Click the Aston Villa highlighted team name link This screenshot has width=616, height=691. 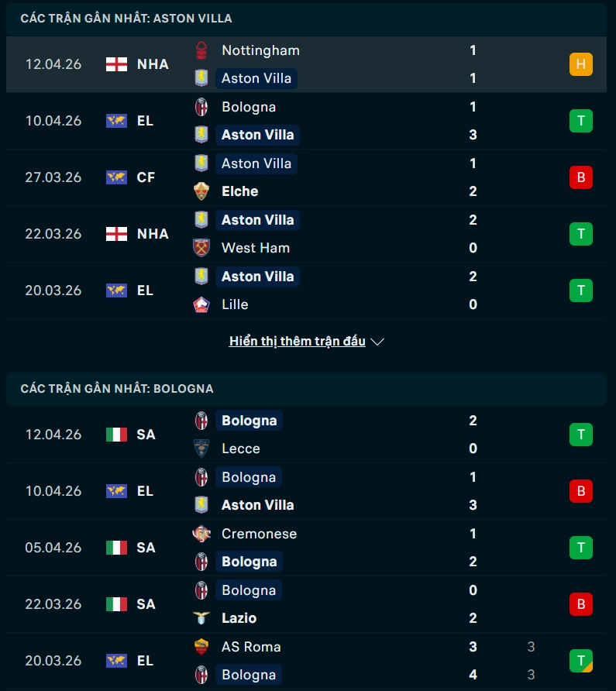[x=256, y=78]
